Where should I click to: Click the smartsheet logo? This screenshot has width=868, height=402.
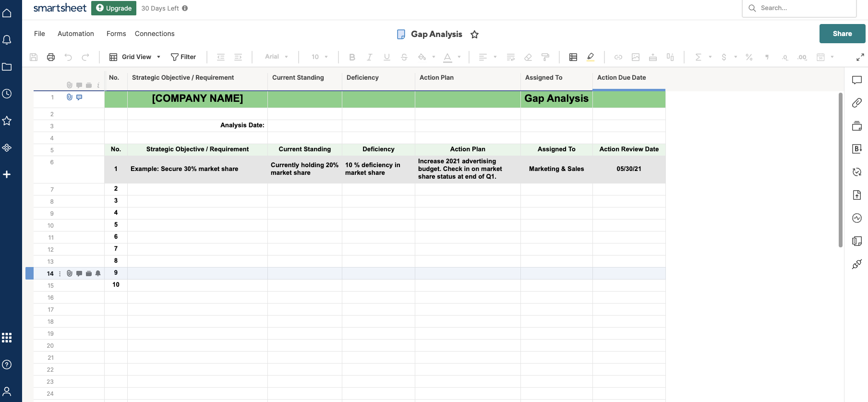[60, 8]
